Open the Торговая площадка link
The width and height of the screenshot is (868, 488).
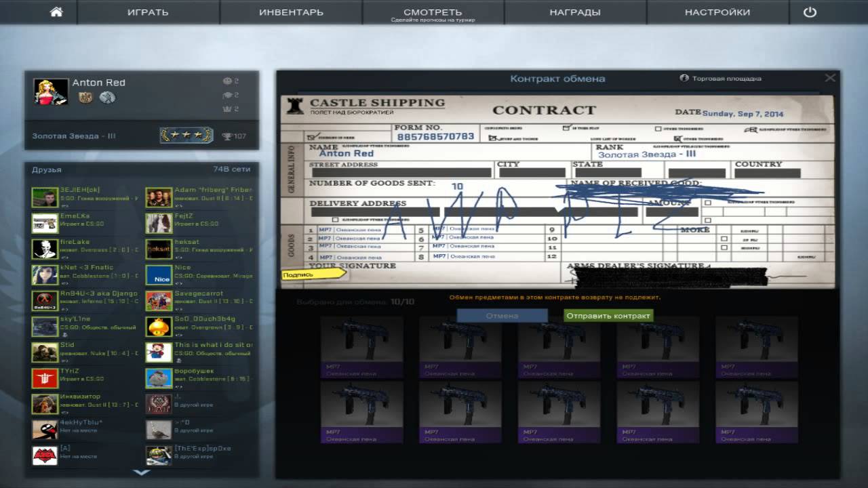[x=726, y=79]
